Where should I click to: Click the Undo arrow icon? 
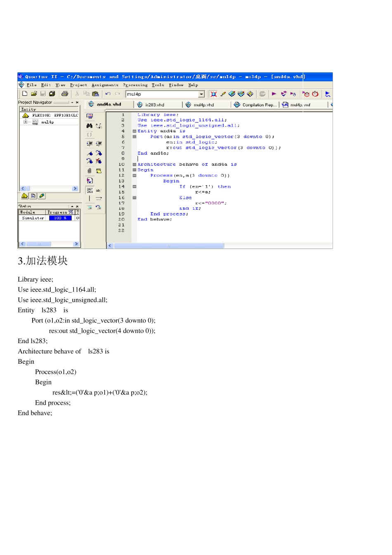click(108, 94)
